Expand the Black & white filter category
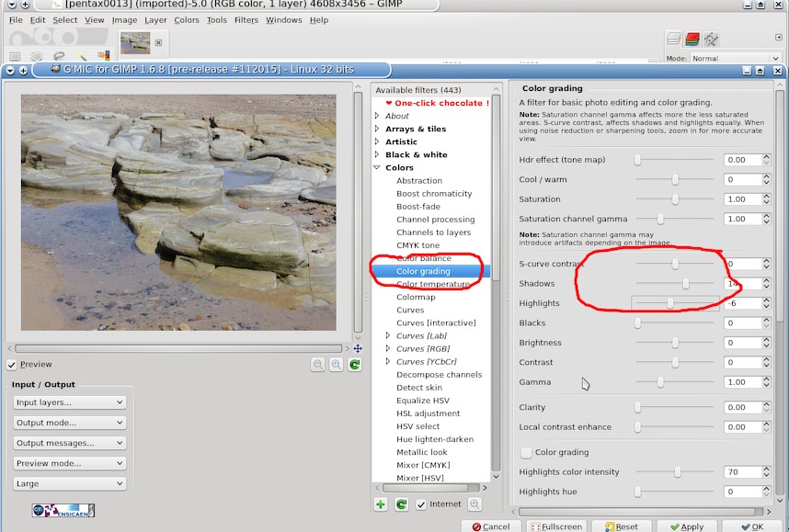The height and width of the screenshot is (532, 789). click(x=377, y=155)
